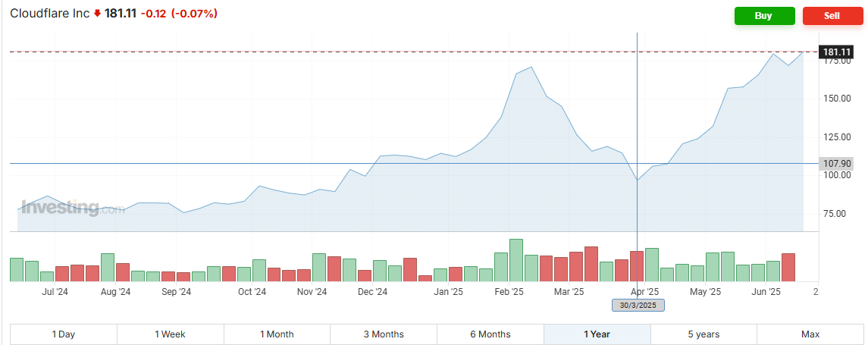Click the 125.00 price axis label
868x345 pixels.
coord(837,136)
